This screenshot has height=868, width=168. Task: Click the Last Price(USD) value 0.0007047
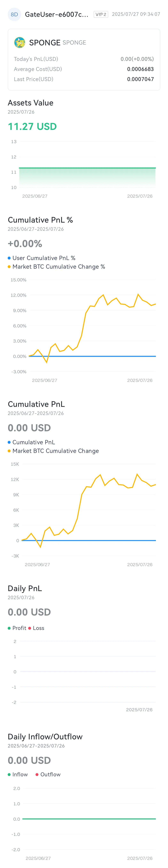point(140,79)
